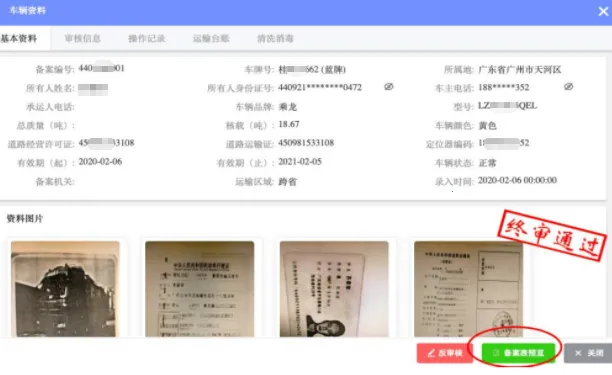The width and height of the screenshot is (612, 375).
Task: Click the 道路经营许可证 number ending 33108
Action: click(x=106, y=143)
